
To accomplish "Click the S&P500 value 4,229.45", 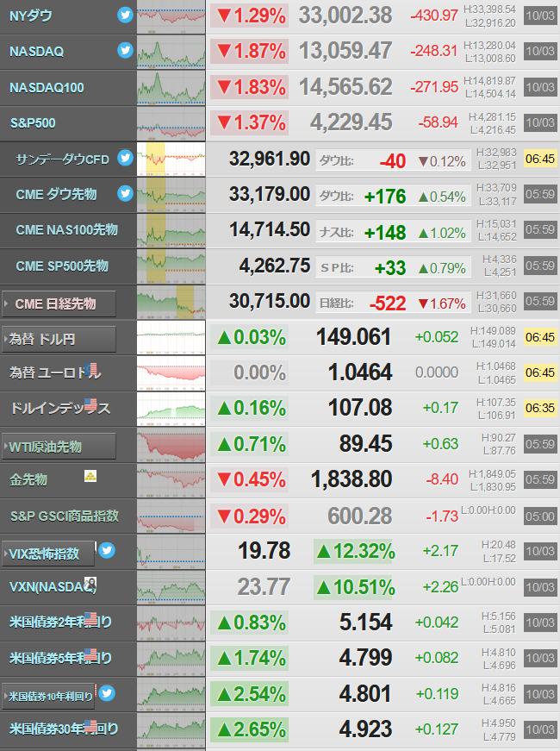I will [351, 122].
